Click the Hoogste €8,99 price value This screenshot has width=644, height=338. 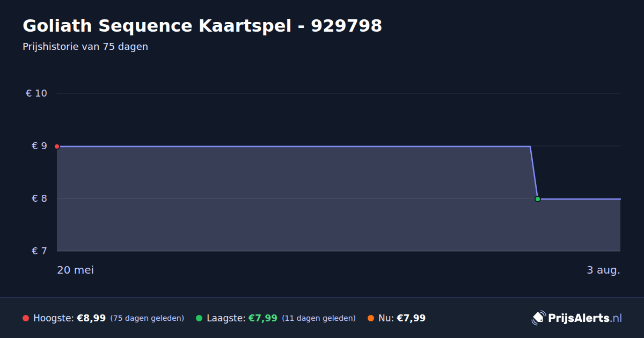tap(91, 318)
